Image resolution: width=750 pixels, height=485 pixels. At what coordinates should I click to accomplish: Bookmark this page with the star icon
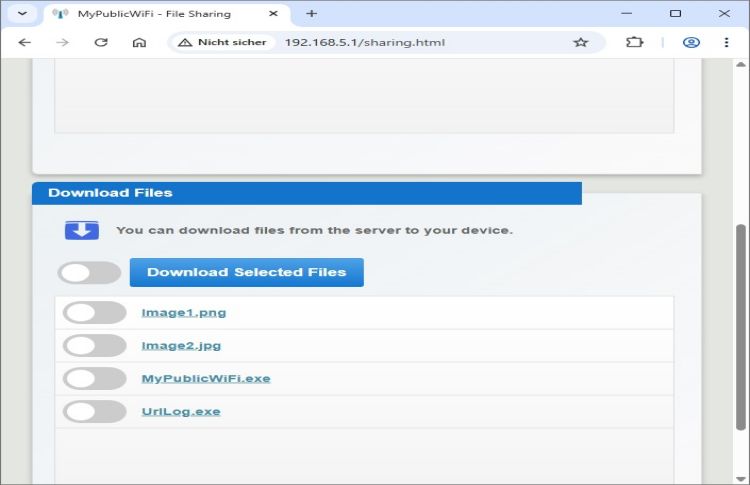tap(581, 43)
